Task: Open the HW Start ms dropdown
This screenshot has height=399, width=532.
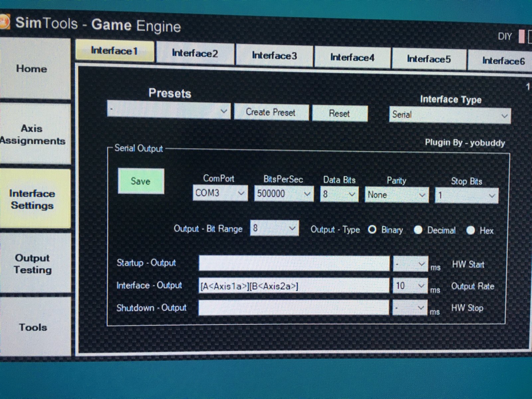Action: (410, 264)
